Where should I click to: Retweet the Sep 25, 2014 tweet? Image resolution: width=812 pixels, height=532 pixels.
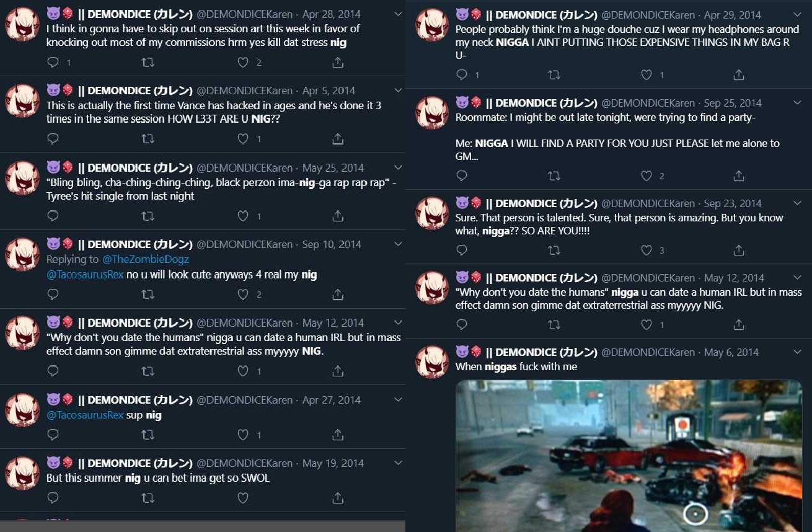554,176
